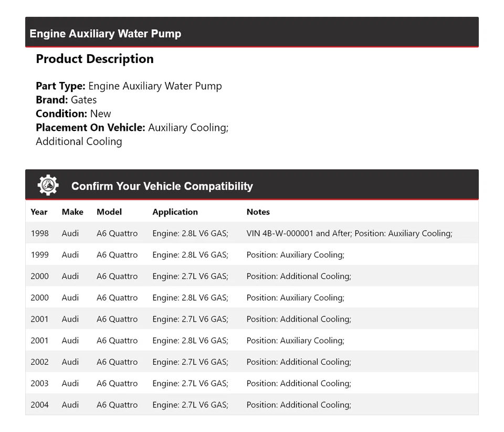This screenshot has width=504, height=432.
Task: Click the Notes column header
Action: 258,212
